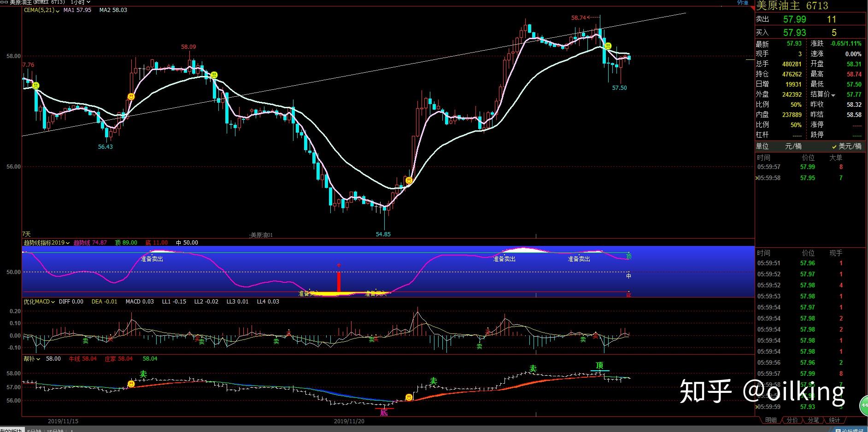Click smiley icon on the far-left 7.76 candle
The image size is (868, 432).
coord(35,86)
